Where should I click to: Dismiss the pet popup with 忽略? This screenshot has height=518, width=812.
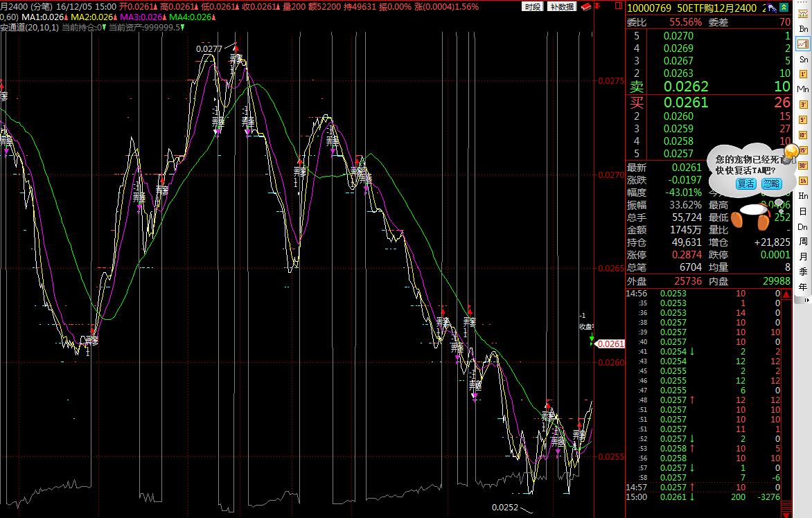click(770, 184)
